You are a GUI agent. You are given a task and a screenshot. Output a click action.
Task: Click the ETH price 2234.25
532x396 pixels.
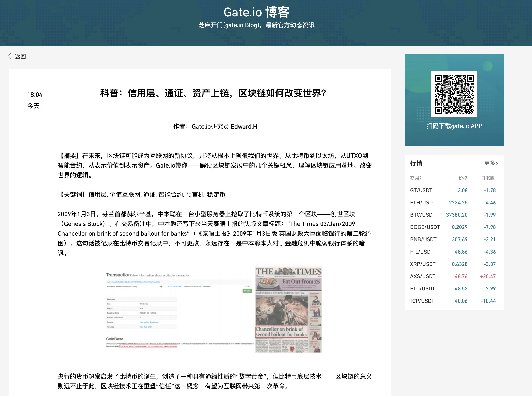tap(458, 203)
